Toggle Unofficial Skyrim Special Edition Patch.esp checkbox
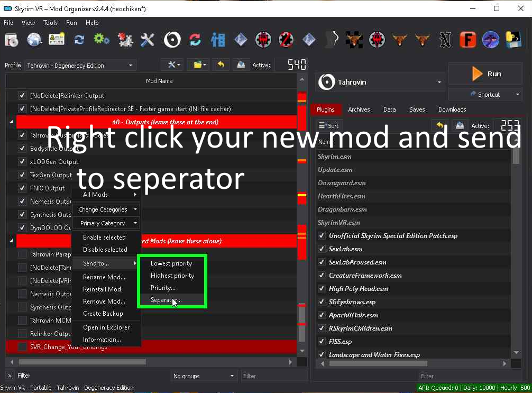The width and height of the screenshot is (532, 393). click(x=322, y=235)
